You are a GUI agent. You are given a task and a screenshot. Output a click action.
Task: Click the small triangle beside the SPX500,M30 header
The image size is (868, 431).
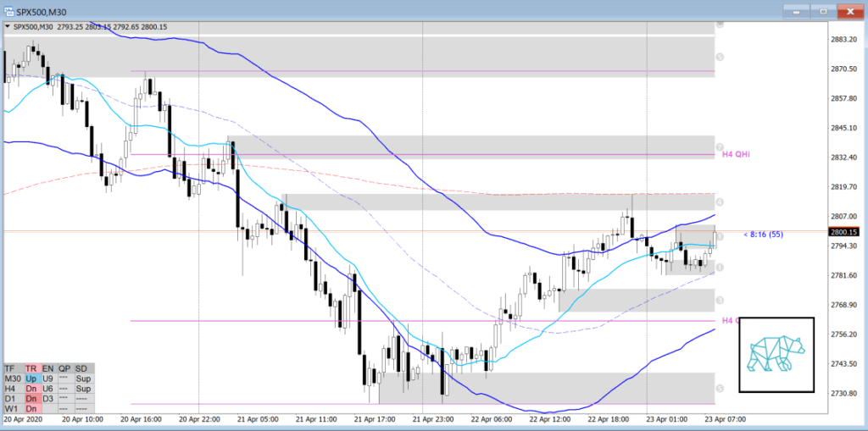[x=8, y=27]
